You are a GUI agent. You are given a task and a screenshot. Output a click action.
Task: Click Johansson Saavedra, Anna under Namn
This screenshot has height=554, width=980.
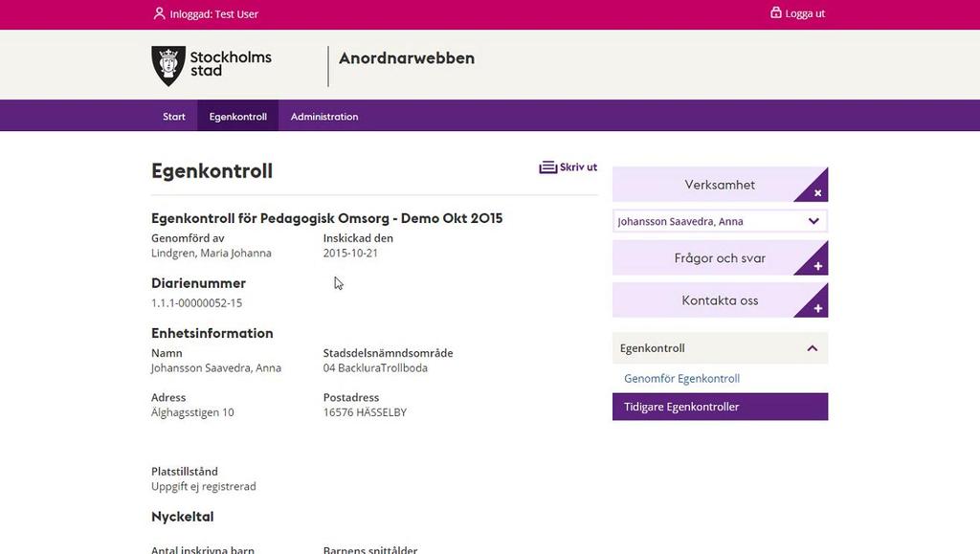coord(216,367)
